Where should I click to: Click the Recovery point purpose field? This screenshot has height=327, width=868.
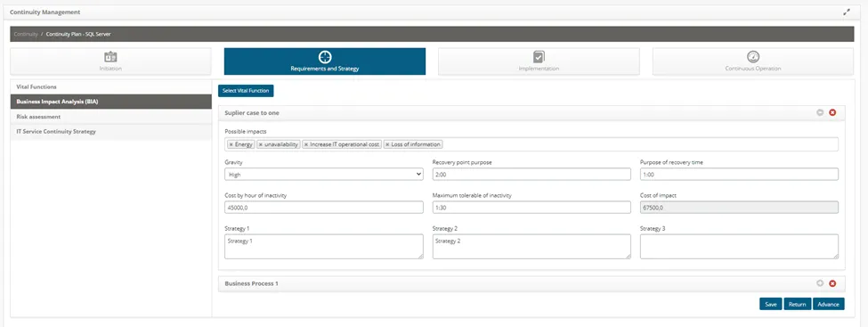531,174
